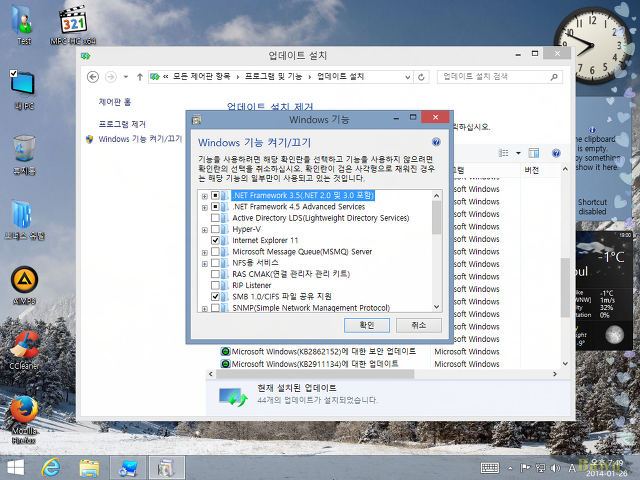Enable RIP Listener checkbox
Screen dimensions: 640x480
215,285
